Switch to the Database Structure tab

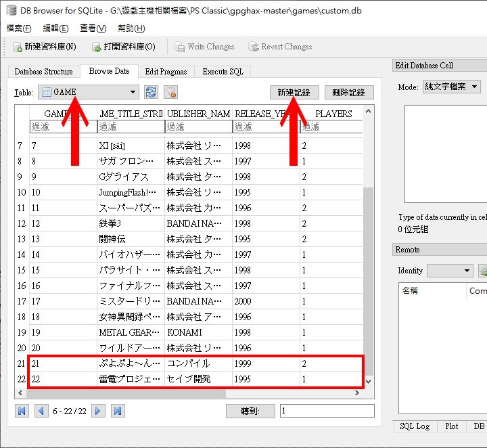(44, 72)
